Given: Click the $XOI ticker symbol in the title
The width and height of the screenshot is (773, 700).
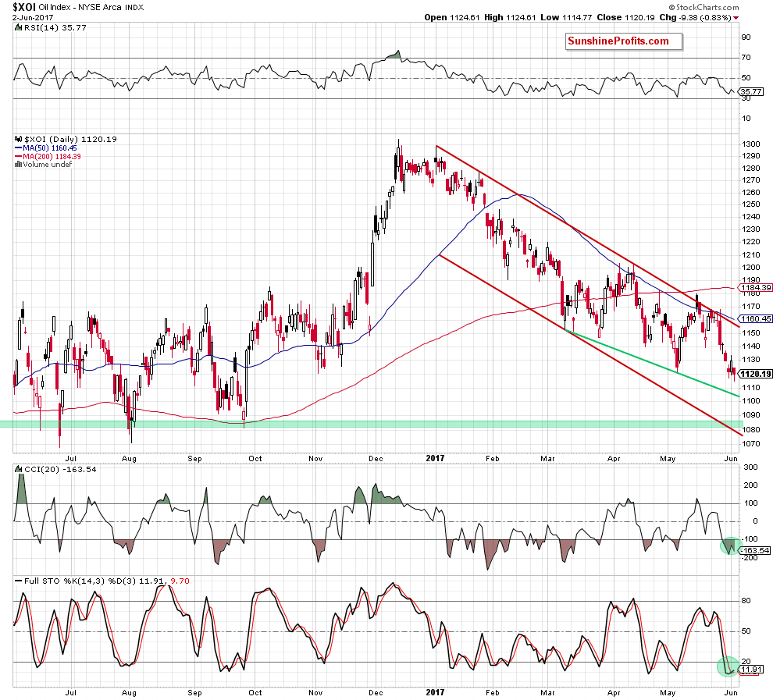Looking at the screenshot, I should coord(23,7).
